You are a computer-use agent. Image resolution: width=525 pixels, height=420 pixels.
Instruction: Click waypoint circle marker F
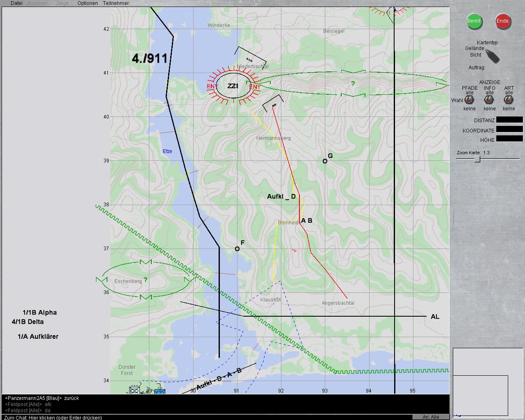click(x=237, y=249)
